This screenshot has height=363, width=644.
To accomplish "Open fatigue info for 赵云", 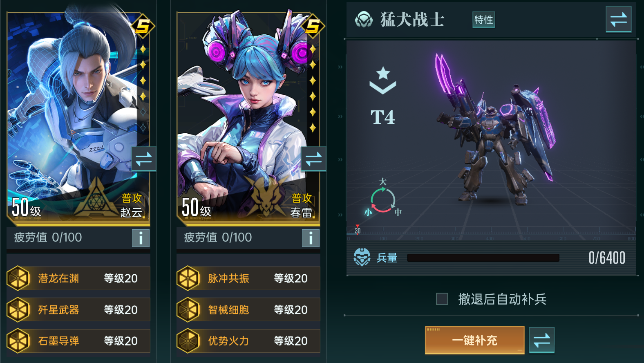I will point(141,238).
